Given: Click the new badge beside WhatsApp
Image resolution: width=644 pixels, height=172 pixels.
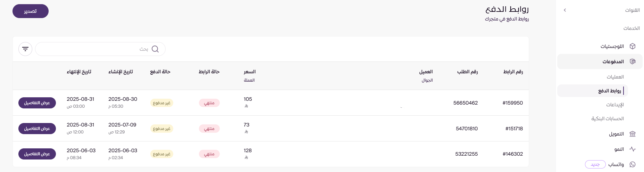Looking at the screenshot, I should click(x=595, y=164).
